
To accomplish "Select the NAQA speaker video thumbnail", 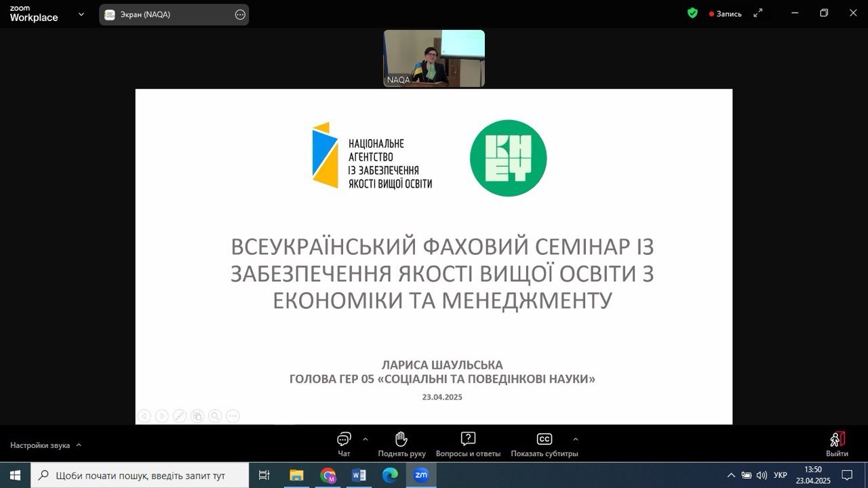I will [x=434, y=58].
